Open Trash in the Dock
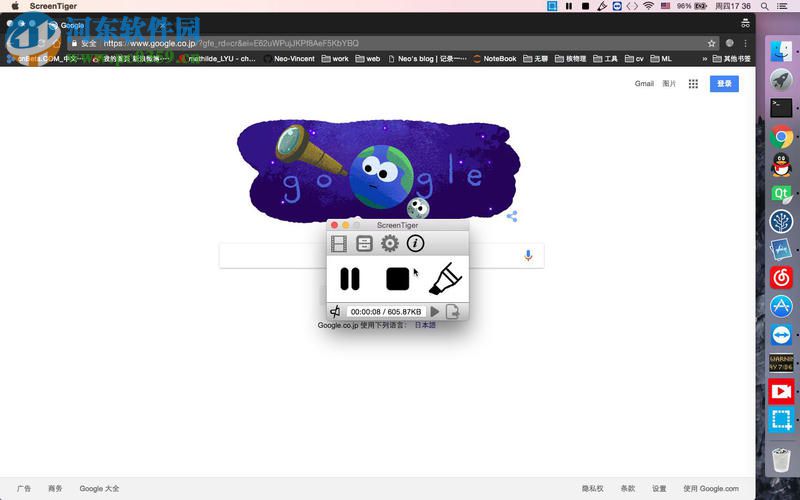Screen dimensions: 800x500 pyautogui.click(x=781, y=459)
